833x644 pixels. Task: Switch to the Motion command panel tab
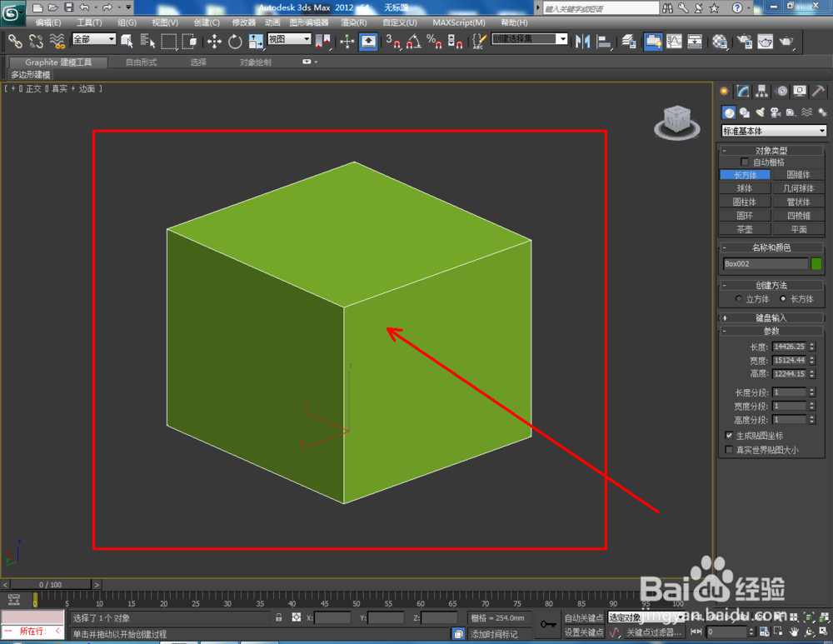tap(781, 92)
